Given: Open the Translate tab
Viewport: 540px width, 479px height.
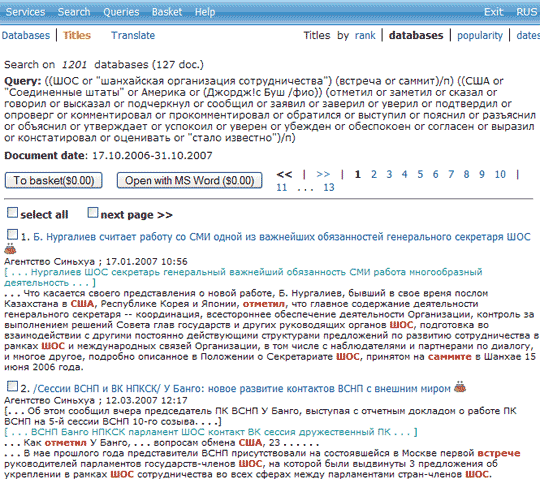Looking at the screenshot, I should [x=133, y=35].
